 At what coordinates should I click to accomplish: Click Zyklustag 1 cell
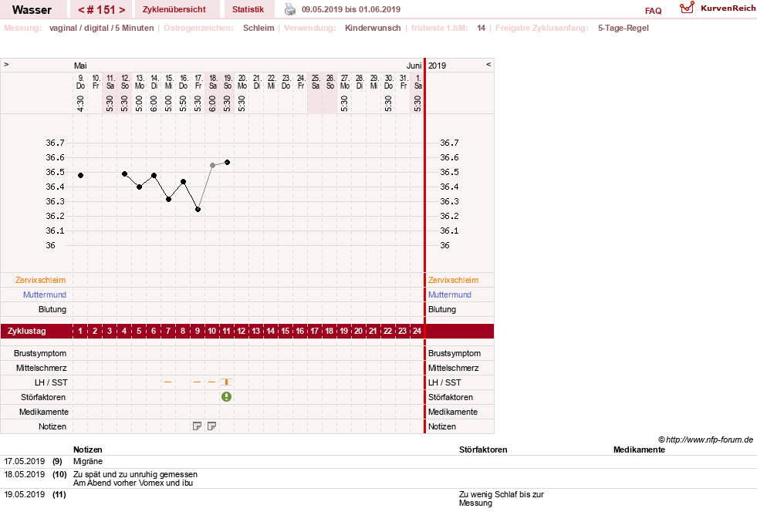click(80, 331)
